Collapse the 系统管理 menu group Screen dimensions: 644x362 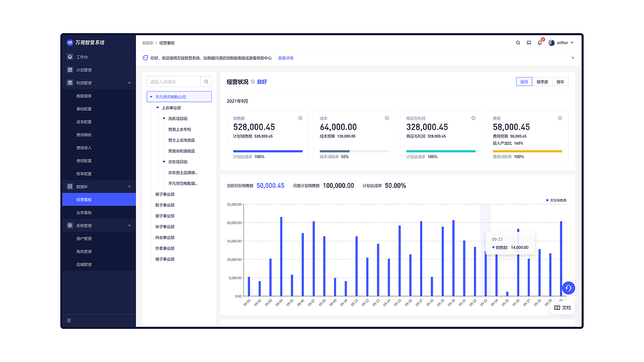(129, 226)
